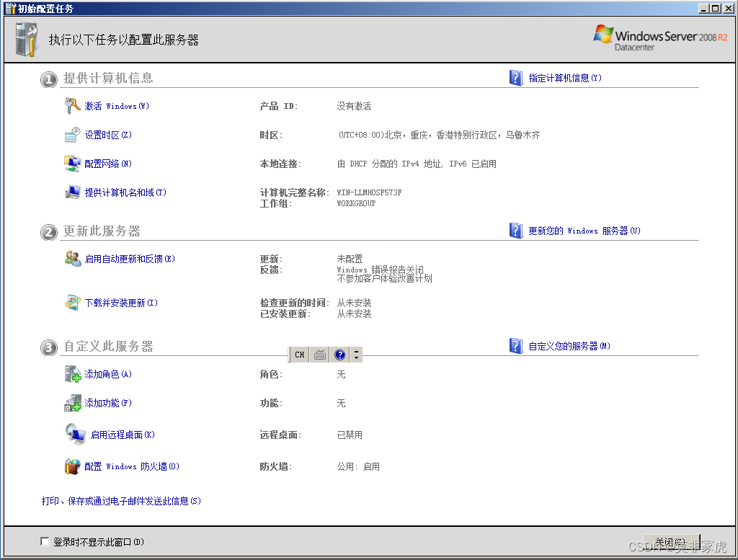This screenshot has height=560, width=738.
Task: Click the clock icon for 设置时区
Action: (x=73, y=135)
